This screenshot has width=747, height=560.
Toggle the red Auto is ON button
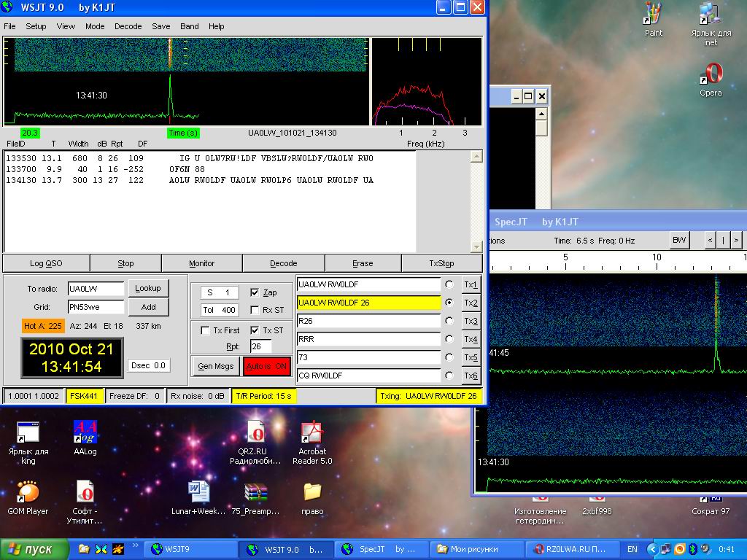click(267, 366)
